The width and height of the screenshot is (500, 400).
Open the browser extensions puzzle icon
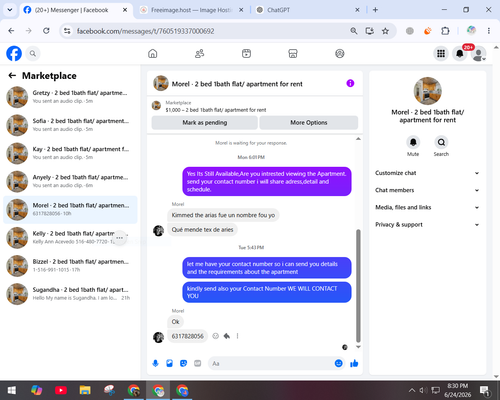click(445, 31)
